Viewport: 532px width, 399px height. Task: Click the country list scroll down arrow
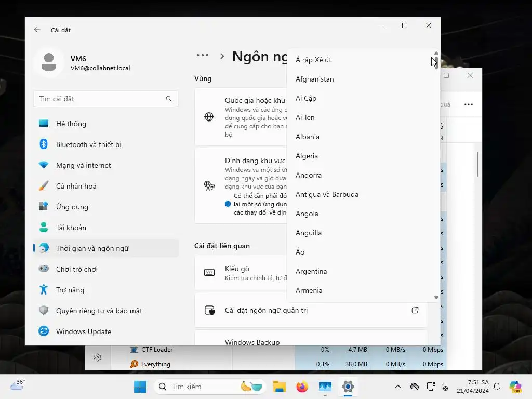(436, 298)
